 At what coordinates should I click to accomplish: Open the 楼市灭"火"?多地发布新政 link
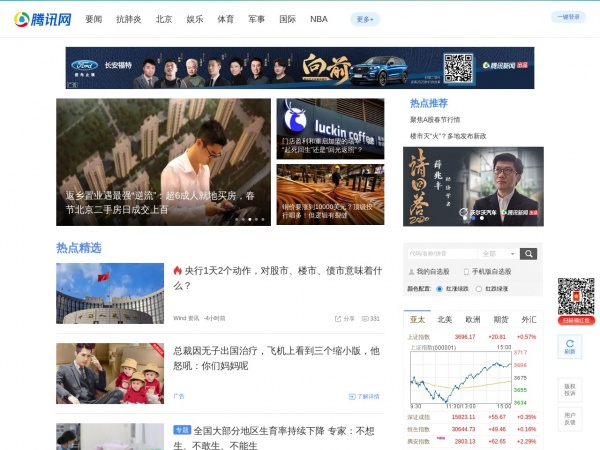click(x=448, y=136)
